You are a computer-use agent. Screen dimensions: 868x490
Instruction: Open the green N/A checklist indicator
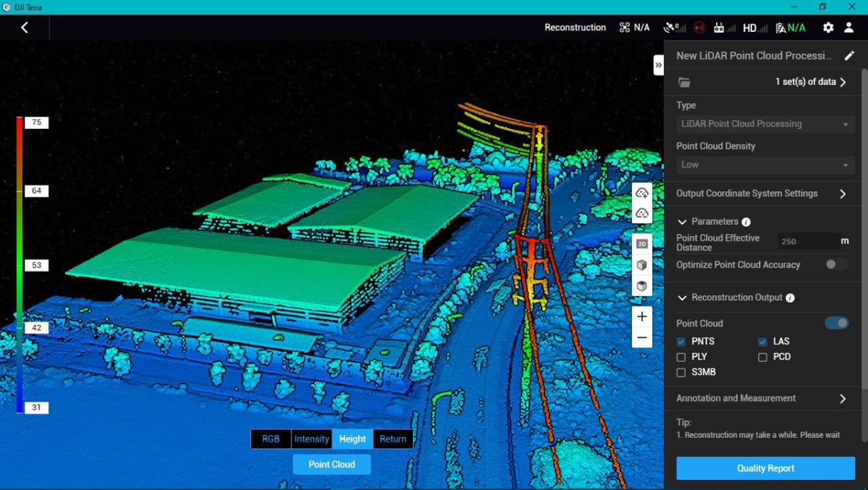pos(791,27)
